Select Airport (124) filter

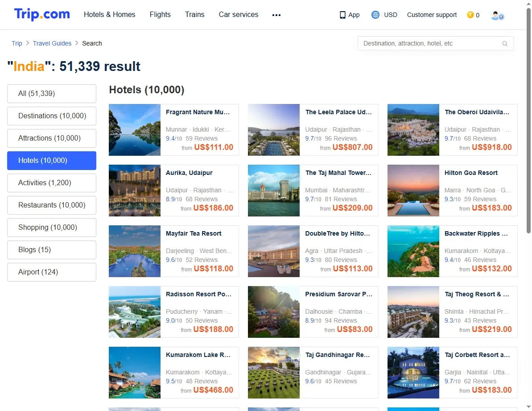click(x=52, y=272)
